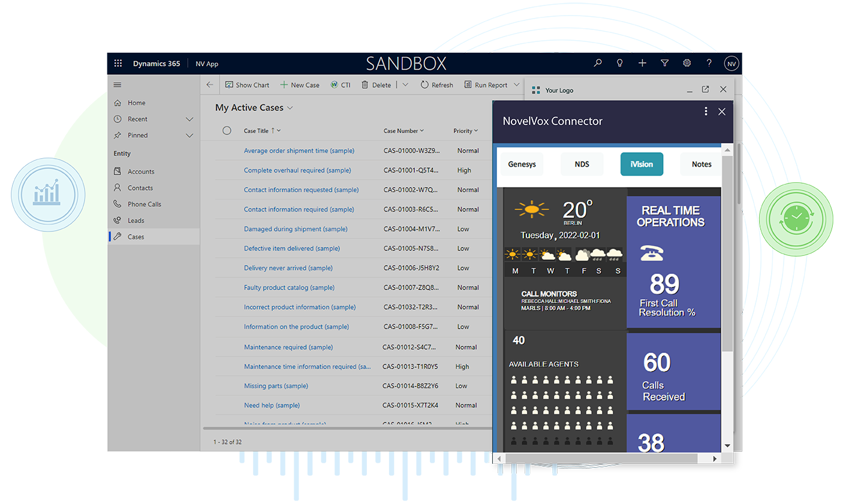849x504 pixels.
Task: Go back using the left arrow
Action: click(210, 85)
